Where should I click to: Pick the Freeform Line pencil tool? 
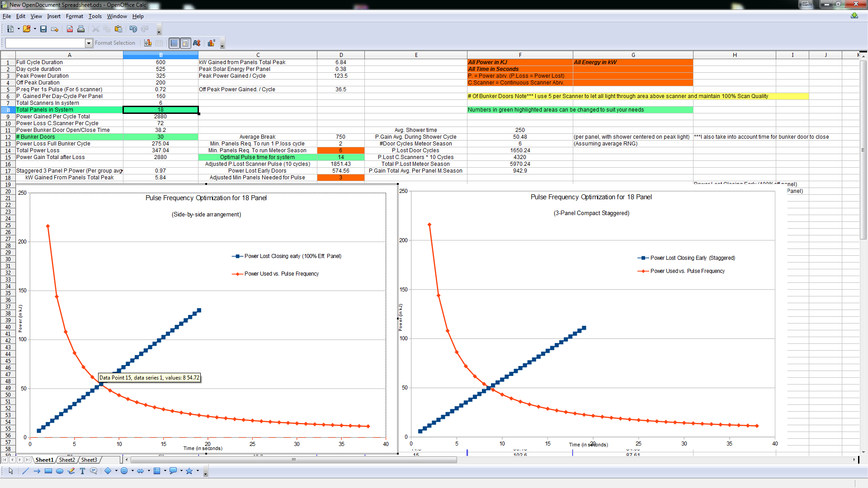coord(71,471)
